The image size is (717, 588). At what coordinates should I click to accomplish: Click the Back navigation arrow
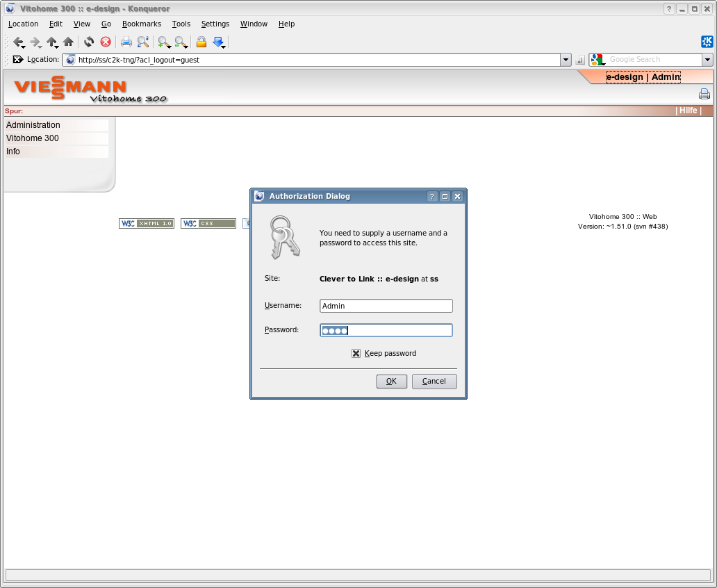(x=17, y=42)
